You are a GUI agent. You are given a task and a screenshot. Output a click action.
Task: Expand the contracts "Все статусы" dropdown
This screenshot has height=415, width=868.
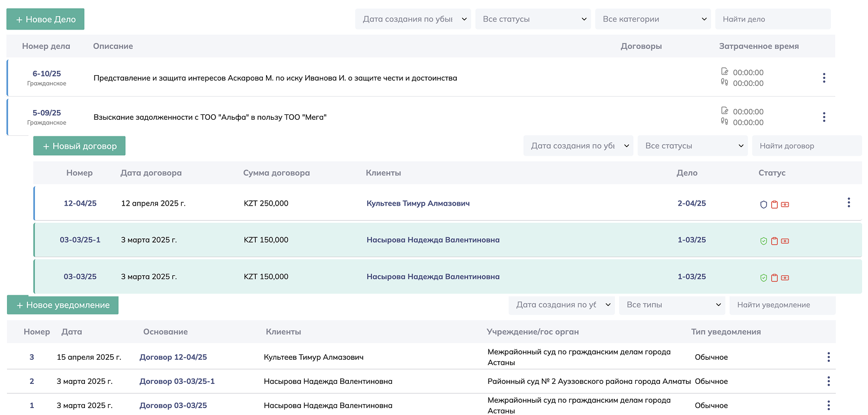click(693, 146)
